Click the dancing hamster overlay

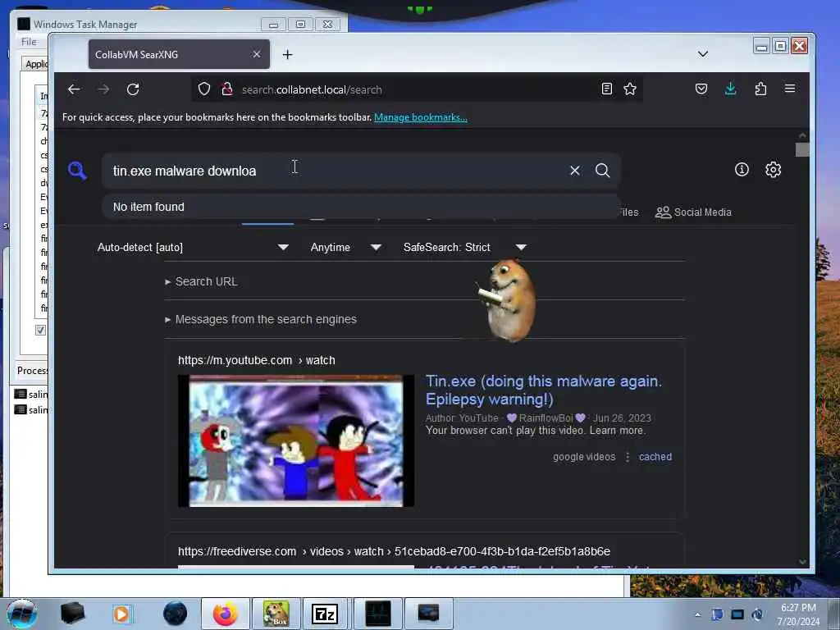(507, 300)
